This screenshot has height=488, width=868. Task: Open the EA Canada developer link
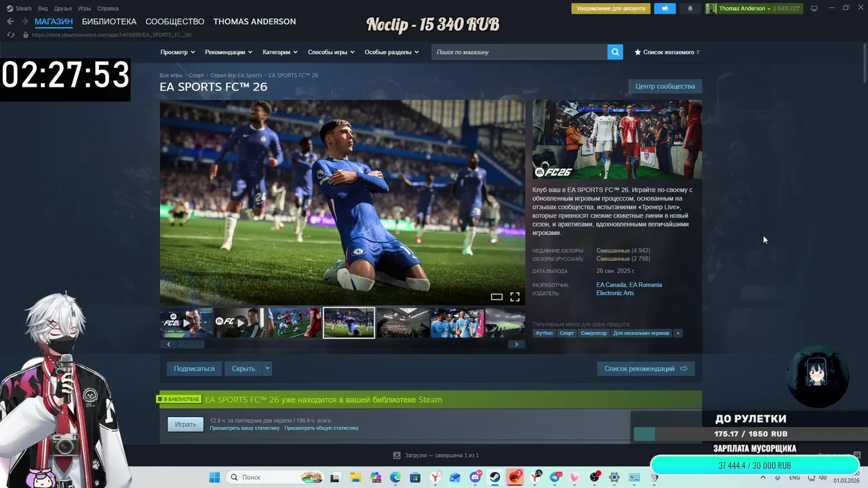pyautogui.click(x=610, y=285)
